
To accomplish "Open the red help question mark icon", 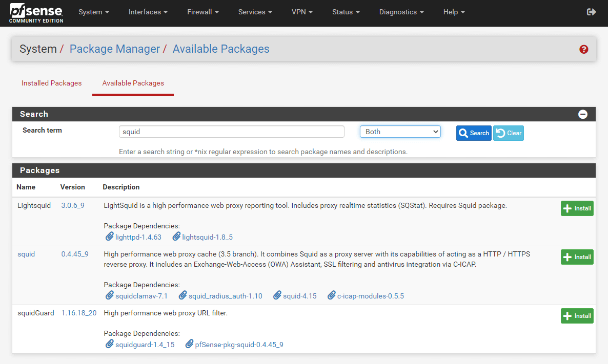I will point(583,49).
